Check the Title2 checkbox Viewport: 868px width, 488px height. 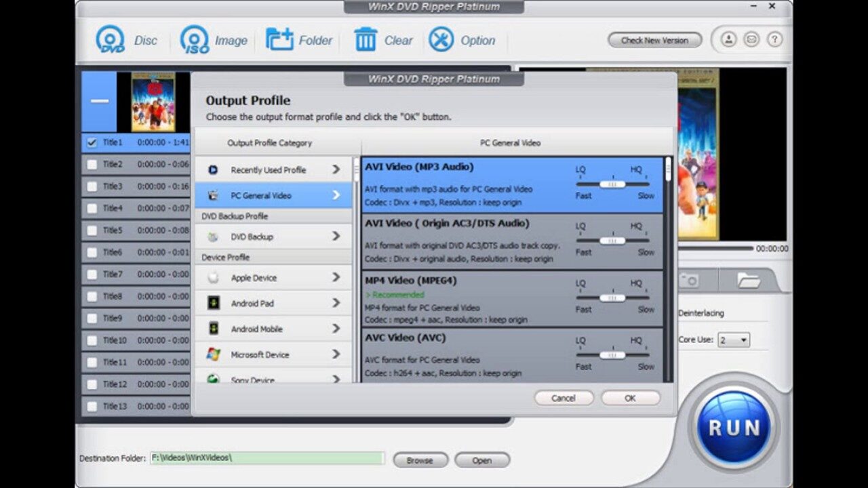tap(92, 165)
